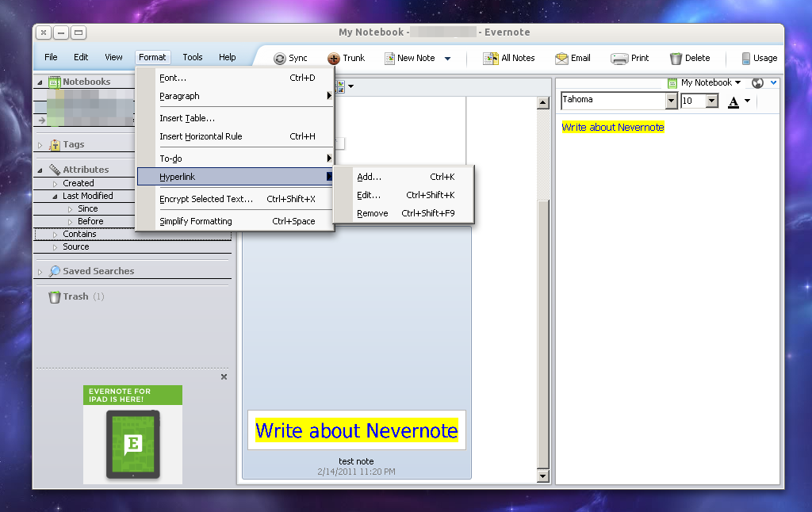The width and height of the screenshot is (812, 512).
Task: Click the highlighted note text in editor
Action: pos(613,128)
